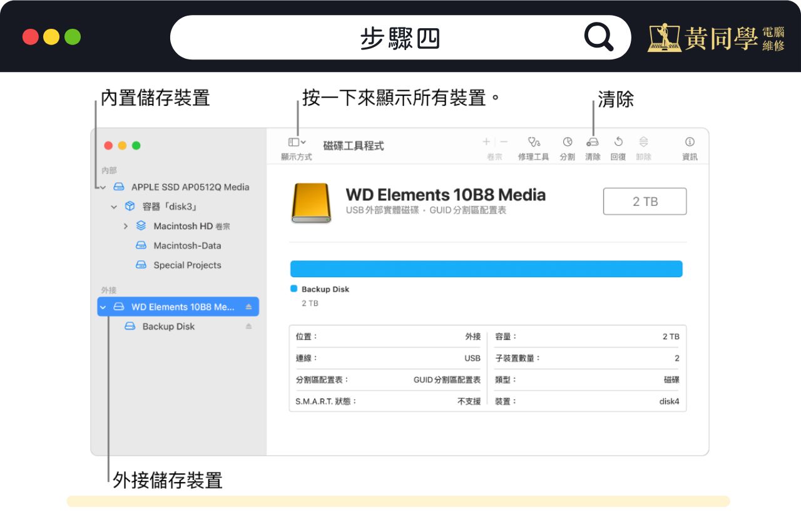Zoom Disk Utility with green button

pos(136,145)
